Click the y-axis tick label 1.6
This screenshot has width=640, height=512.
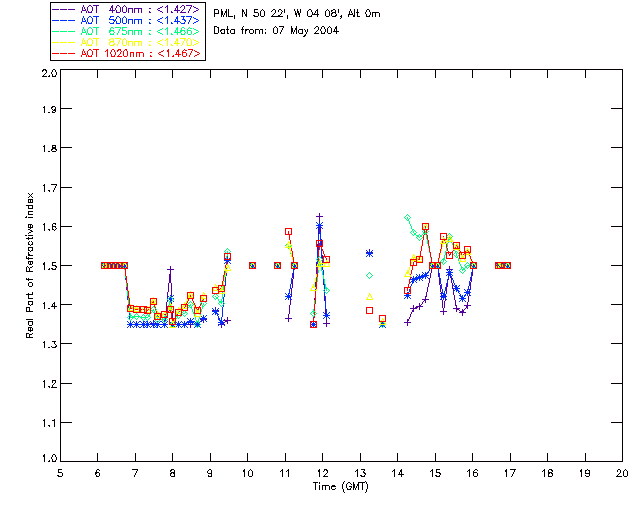point(49,227)
